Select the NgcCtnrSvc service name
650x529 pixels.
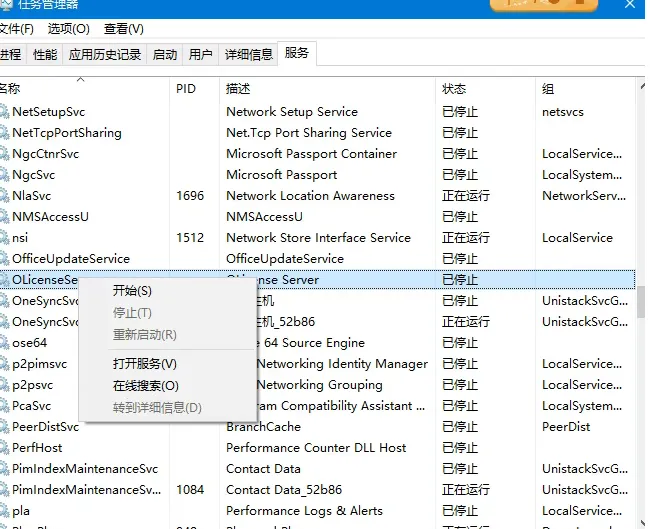(46, 154)
